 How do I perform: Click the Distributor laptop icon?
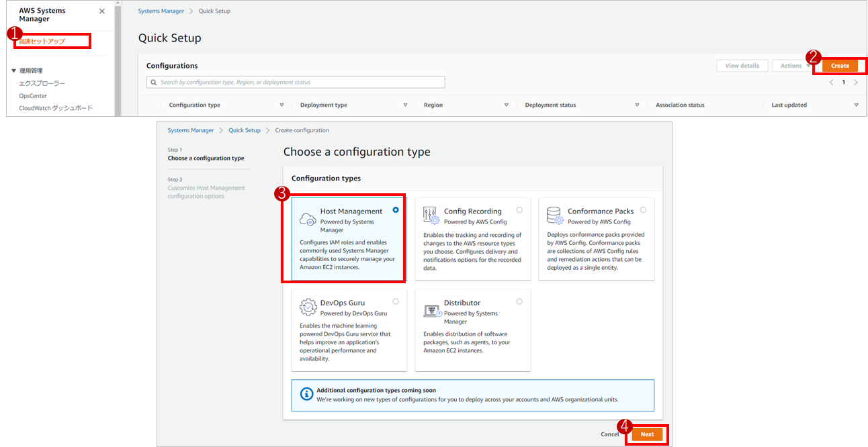(432, 310)
